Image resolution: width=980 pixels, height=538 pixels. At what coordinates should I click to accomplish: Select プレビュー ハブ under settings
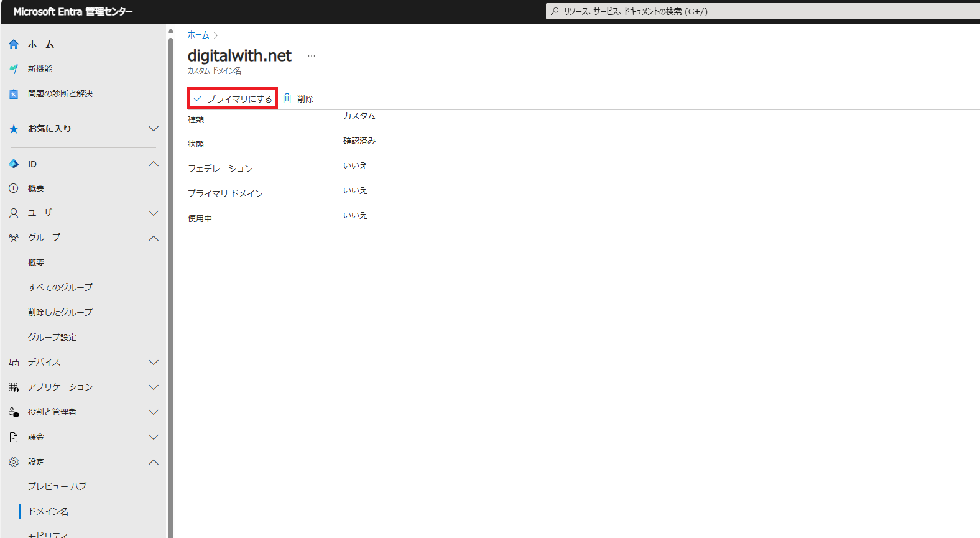click(57, 486)
